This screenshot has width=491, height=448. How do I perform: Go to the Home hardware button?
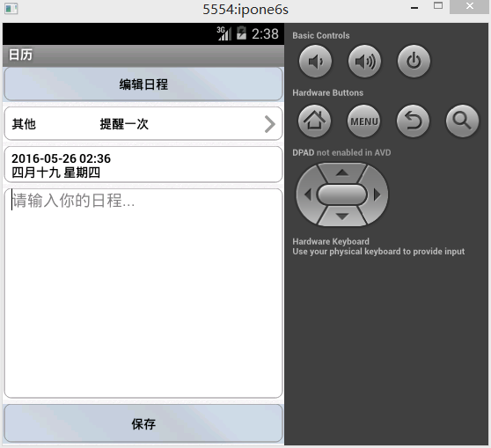[314, 121]
